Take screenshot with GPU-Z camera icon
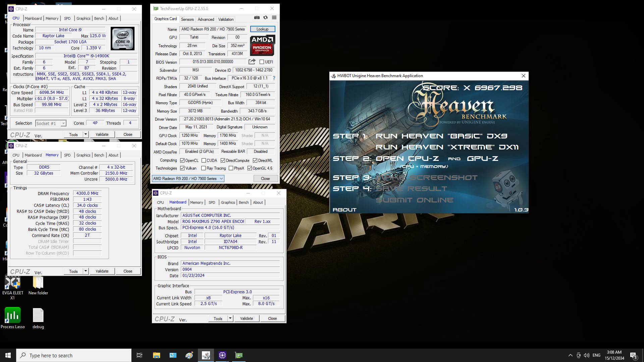 (x=257, y=18)
